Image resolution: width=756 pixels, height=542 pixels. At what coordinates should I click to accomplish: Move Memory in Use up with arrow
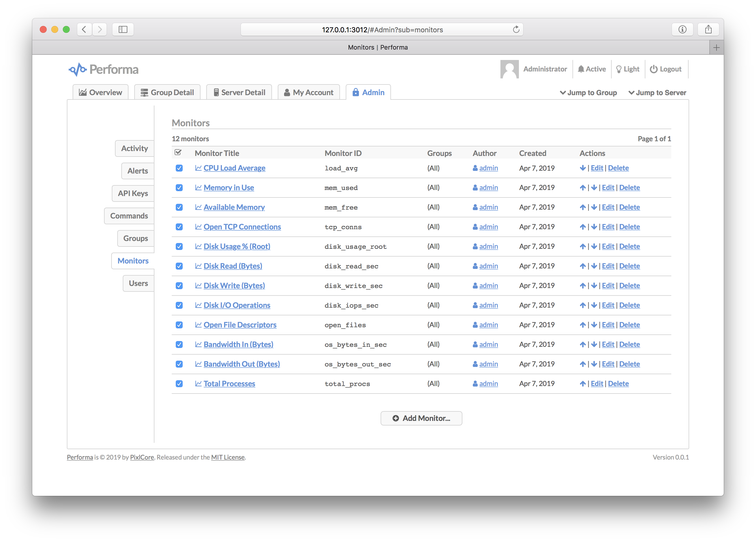582,188
